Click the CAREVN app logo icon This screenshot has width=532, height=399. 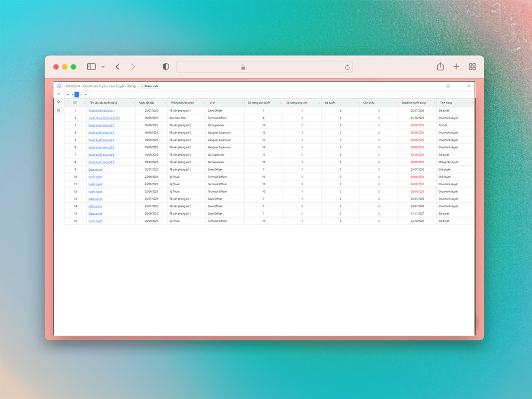(x=60, y=86)
